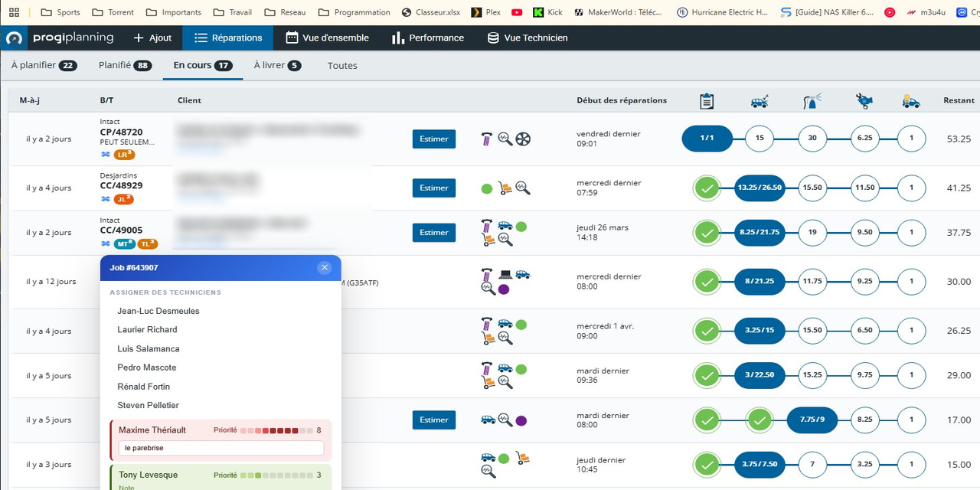Click the 1/1 stage in CP/48720 row
Image resolution: width=980 pixels, height=490 pixels.
click(707, 139)
